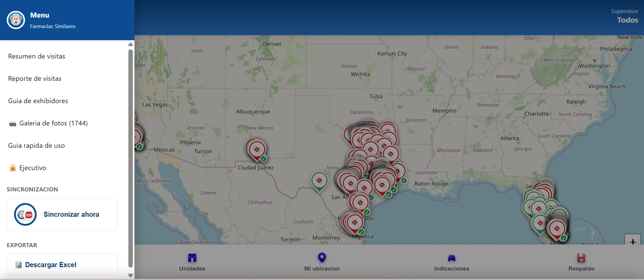Open Reporte de visitas
The image size is (644, 280).
pos(35,79)
